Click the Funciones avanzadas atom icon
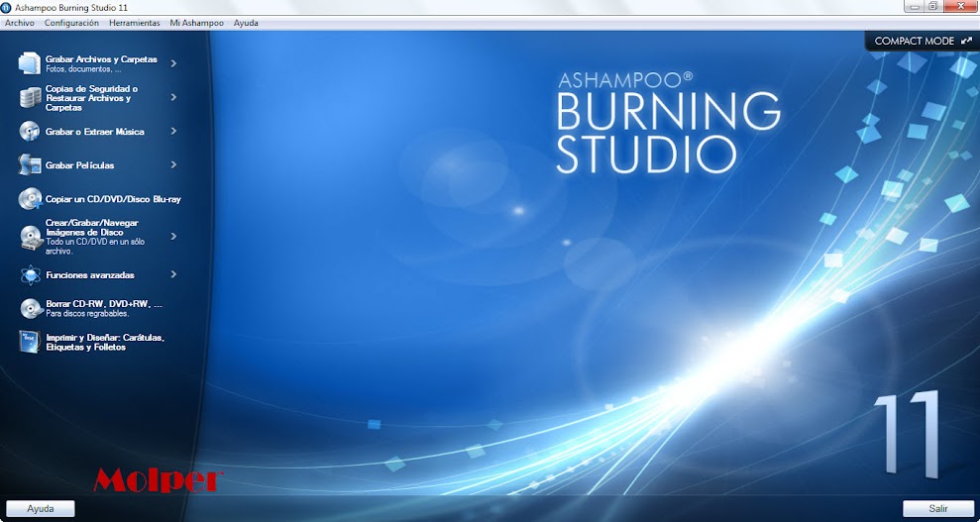This screenshot has width=980, height=522. tap(30, 274)
